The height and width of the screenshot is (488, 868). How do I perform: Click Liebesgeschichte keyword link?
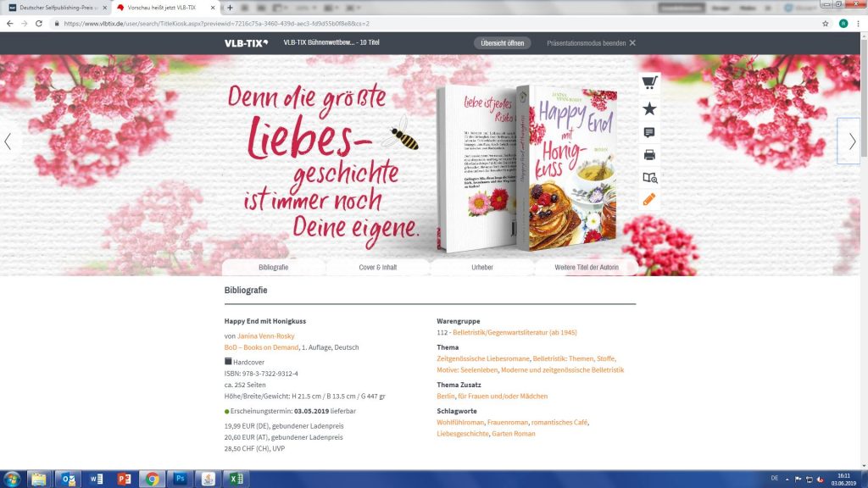463,434
